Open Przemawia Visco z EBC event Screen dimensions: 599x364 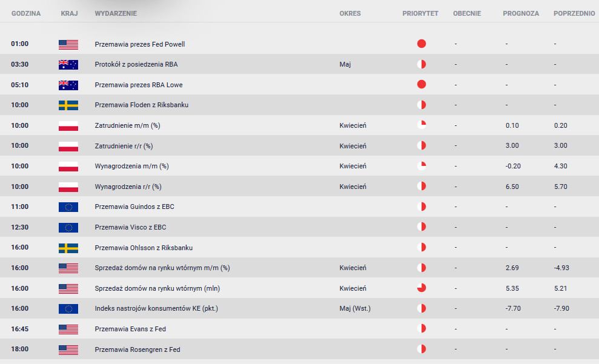[130, 227]
